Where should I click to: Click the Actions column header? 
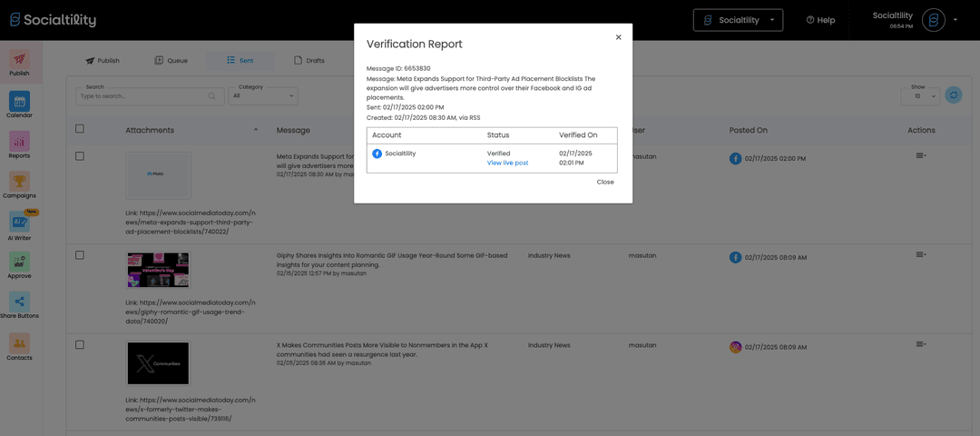921,130
